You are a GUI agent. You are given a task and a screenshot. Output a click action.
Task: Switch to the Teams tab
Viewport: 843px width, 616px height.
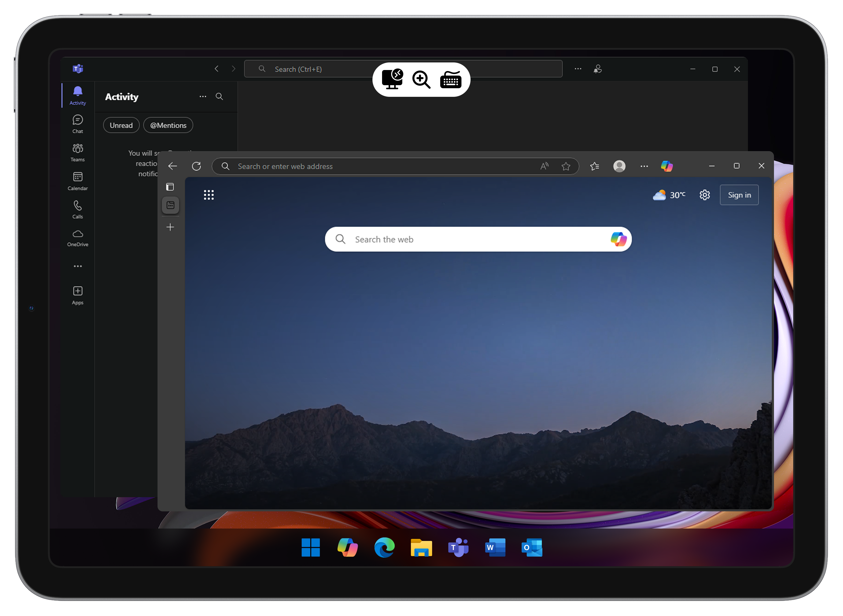click(x=78, y=152)
